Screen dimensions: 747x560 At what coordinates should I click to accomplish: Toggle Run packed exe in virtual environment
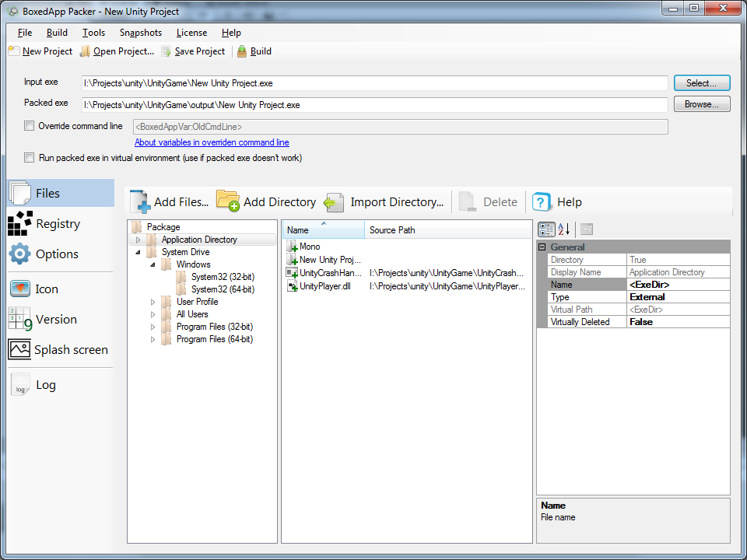point(30,158)
